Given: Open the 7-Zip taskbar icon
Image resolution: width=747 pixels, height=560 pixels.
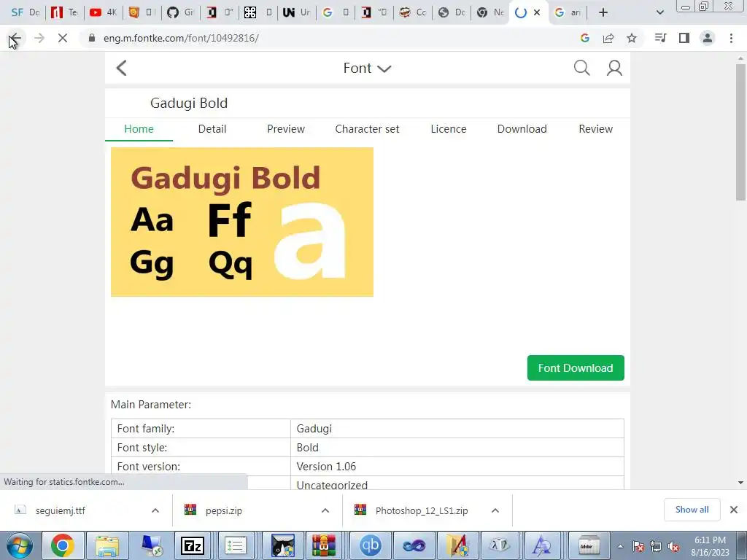Looking at the screenshot, I should pos(193,545).
